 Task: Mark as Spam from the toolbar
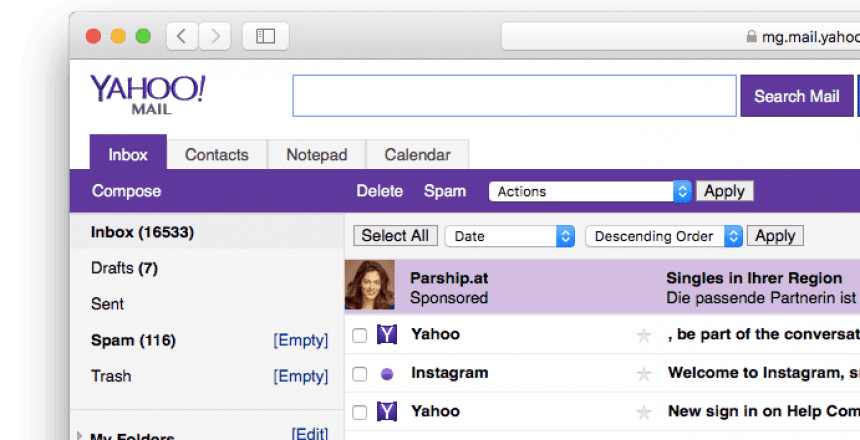coord(445,191)
